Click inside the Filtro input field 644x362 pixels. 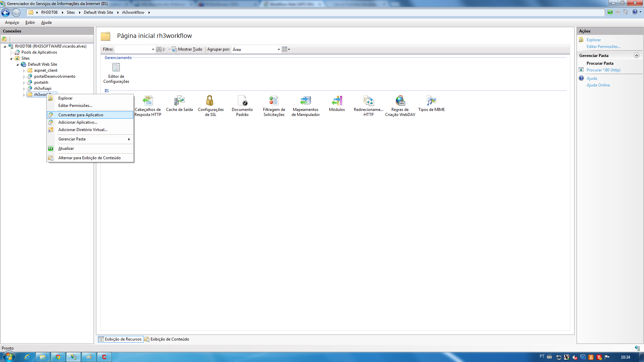click(x=132, y=50)
